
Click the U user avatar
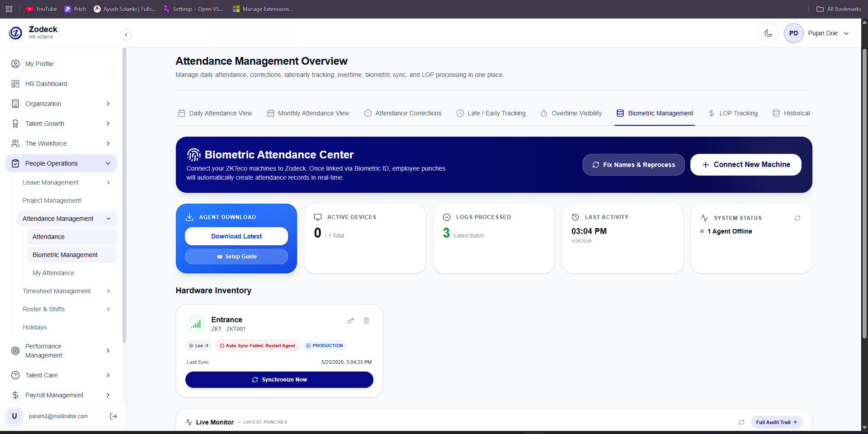[14, 416]
